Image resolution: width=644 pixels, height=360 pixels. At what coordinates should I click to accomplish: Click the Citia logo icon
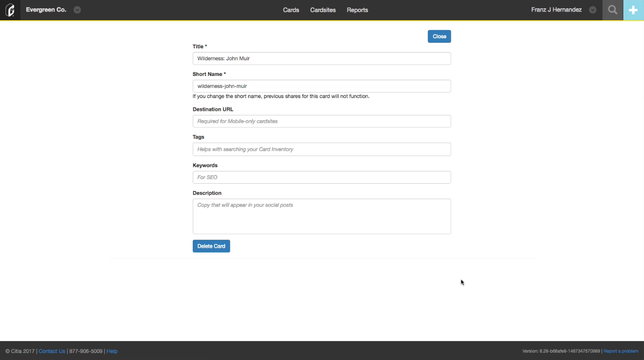(x=10, y=10)
